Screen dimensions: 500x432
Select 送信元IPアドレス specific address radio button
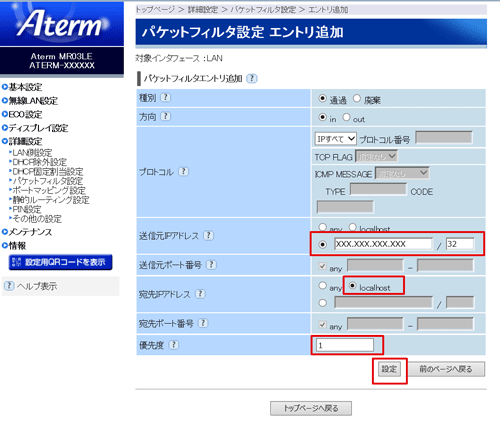(x=322, y=244)
